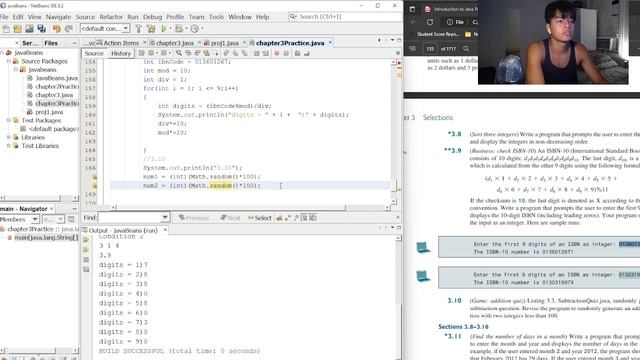Select JavaBeans.java in the project tree
This screenshot has width=640, height=360.
tap(56, 78)
